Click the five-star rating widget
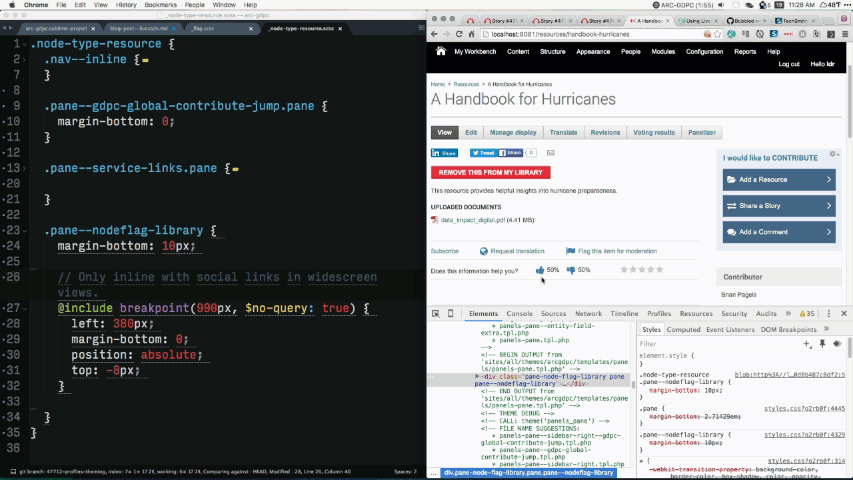The height and width of the screenshot is (480, 853). [x=641, y=270]
